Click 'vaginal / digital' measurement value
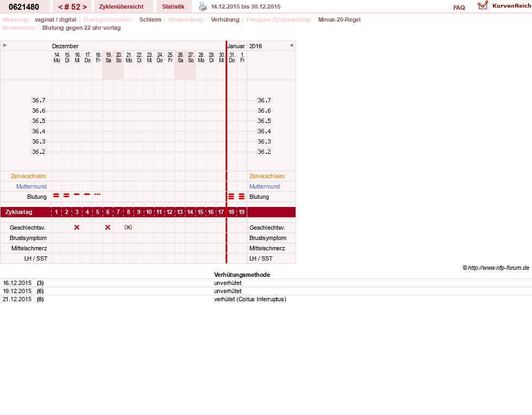Image resolution: width=532 pixels, height=415 pixels. 55,20
